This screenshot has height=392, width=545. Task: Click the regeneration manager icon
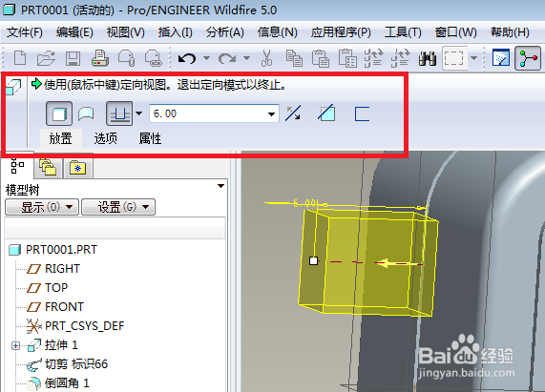tap(400, 58)
